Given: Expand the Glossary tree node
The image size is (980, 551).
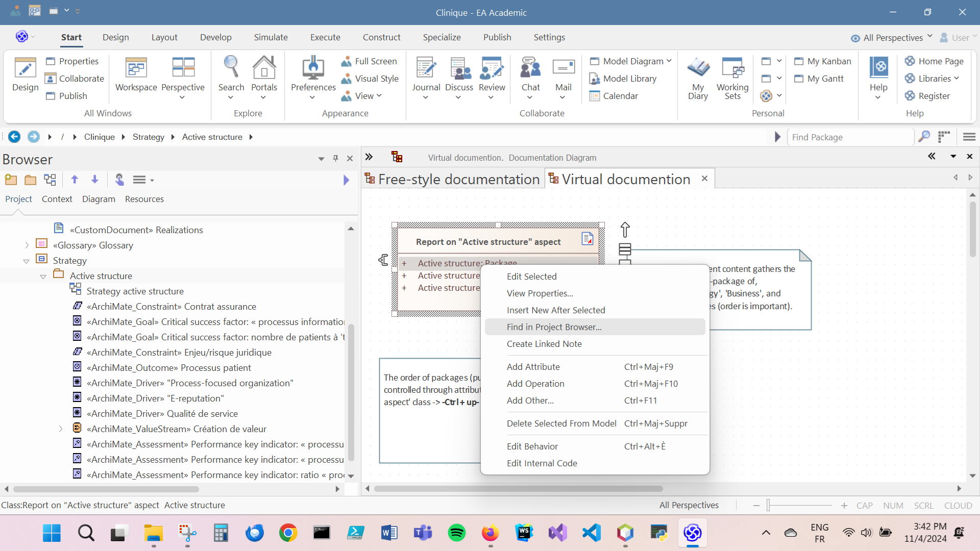Looking at the screenshot, I should coord(27,245).
